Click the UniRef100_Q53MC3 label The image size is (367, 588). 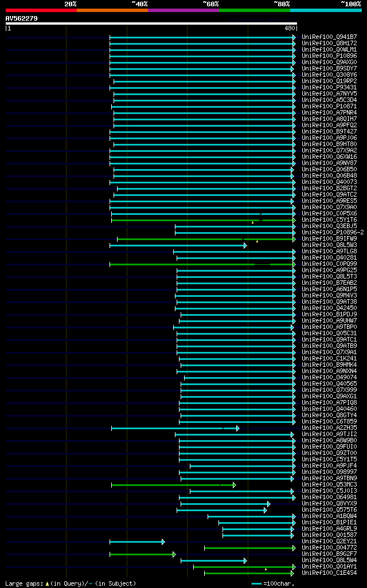click(x=330, y=484)
